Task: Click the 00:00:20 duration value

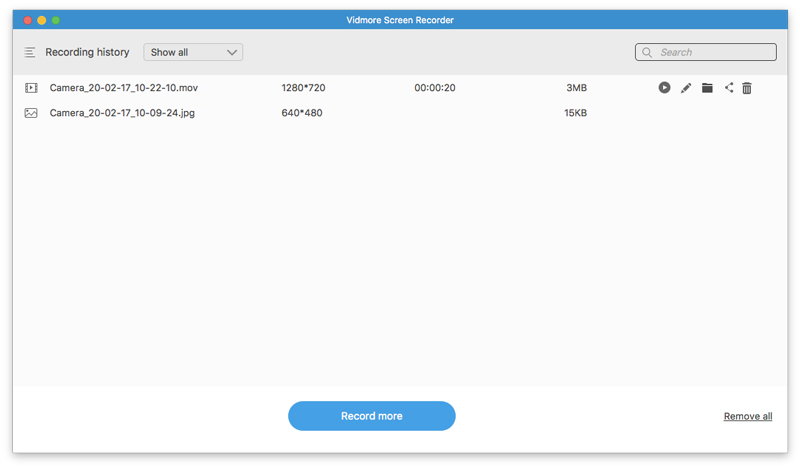Action: (435, 88)
